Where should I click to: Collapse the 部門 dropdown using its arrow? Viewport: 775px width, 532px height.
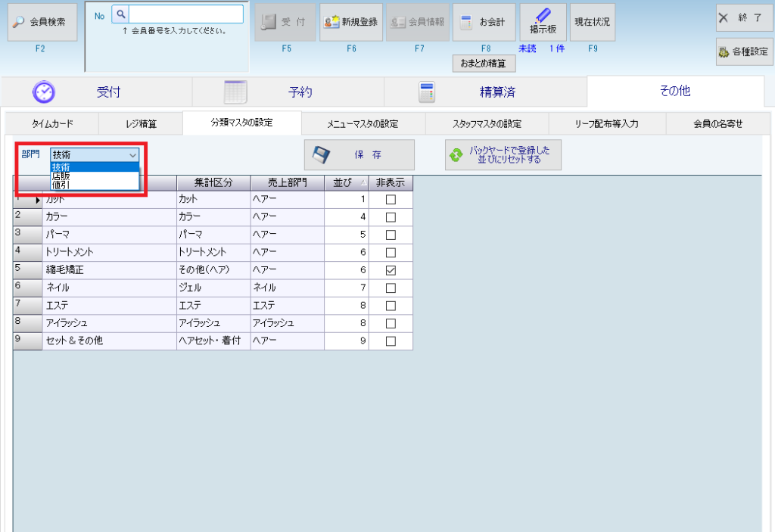(133, 154)
